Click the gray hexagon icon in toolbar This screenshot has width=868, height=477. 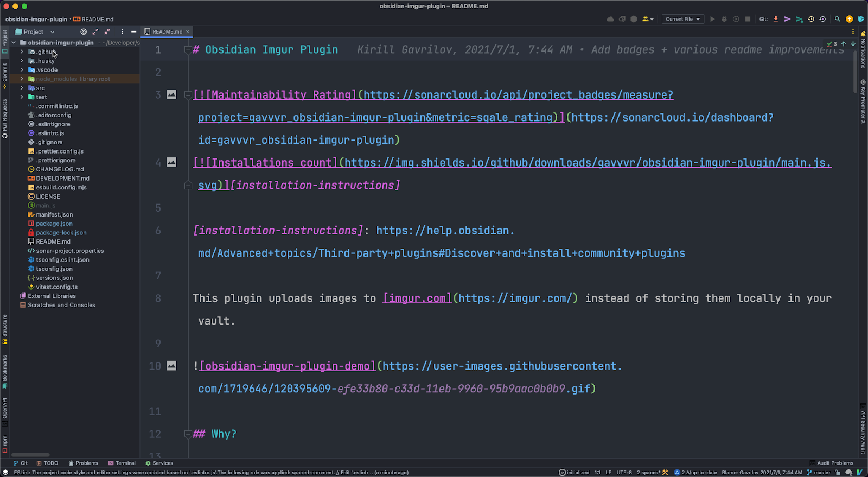coord(634,19)
